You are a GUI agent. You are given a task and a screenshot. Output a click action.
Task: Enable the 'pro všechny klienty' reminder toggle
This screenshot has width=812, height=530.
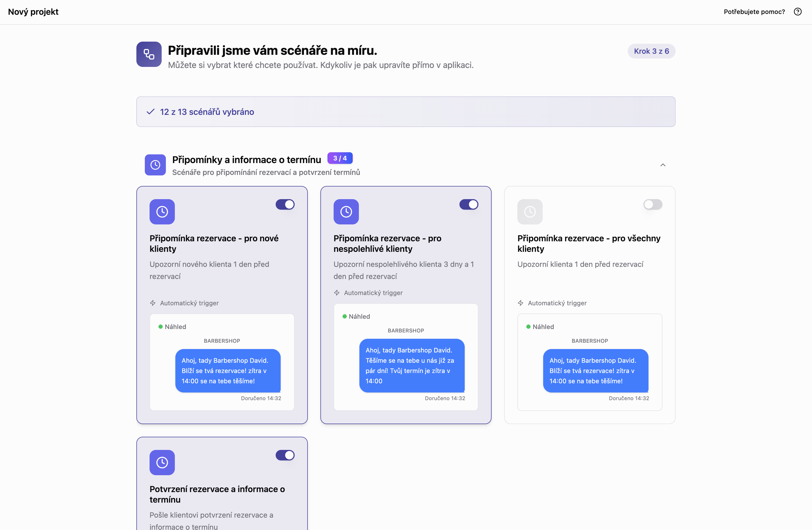[652, 204]
